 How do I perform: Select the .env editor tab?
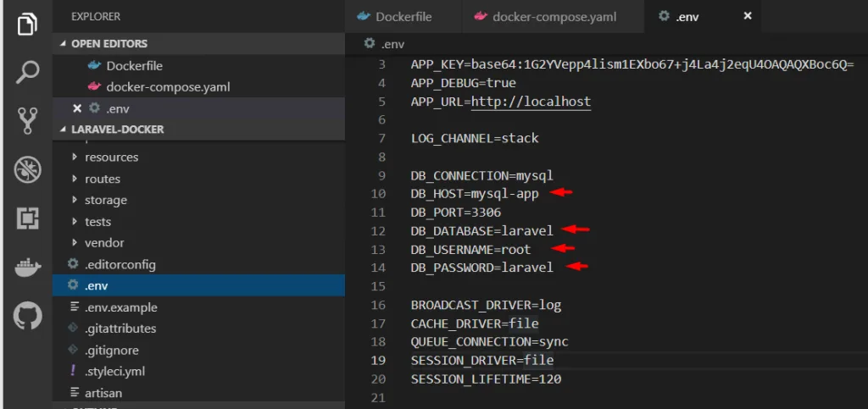click(703, 17)
